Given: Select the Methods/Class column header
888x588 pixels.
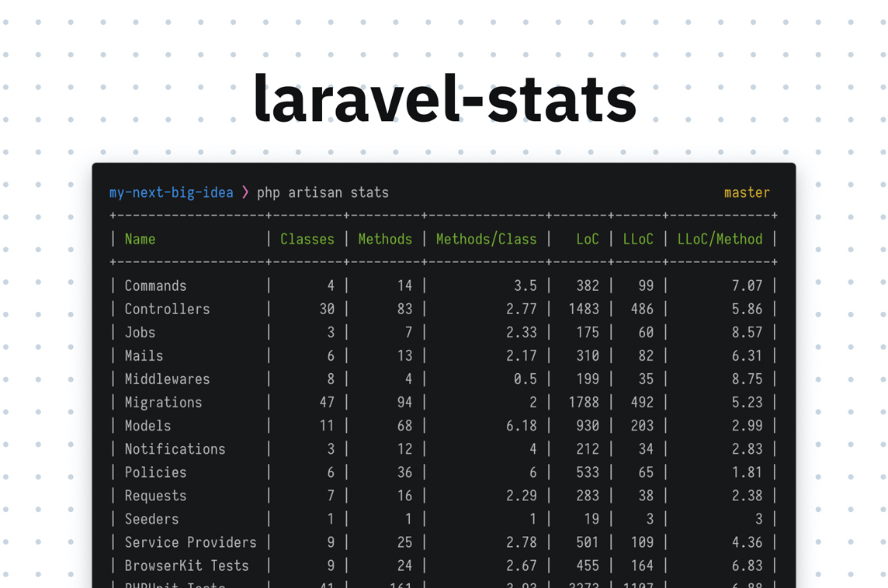Looking at the screenshot, I should (487, 239).
